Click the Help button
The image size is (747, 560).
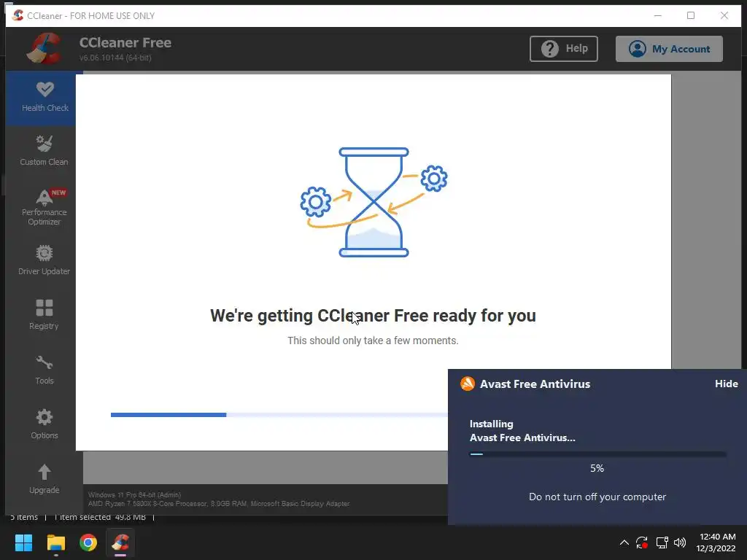[564, 49]
